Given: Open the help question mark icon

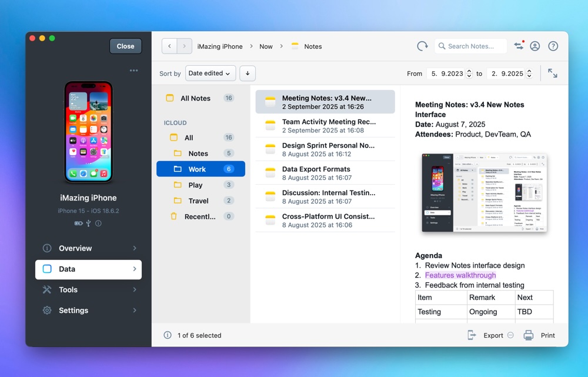Looking at the screenshot, I should point(553,46).
